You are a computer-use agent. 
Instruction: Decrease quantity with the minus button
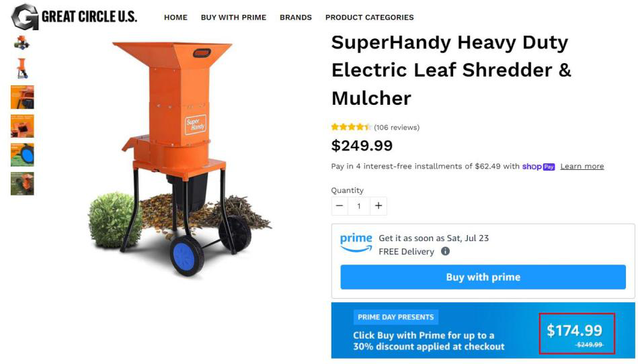tap(340, 206)
